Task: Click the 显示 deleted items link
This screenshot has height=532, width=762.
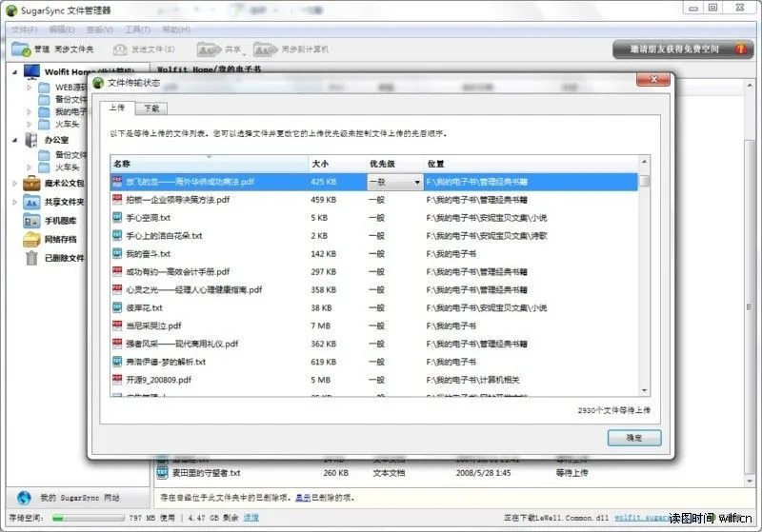Action: pyautogui.click(x=303, y=498)
